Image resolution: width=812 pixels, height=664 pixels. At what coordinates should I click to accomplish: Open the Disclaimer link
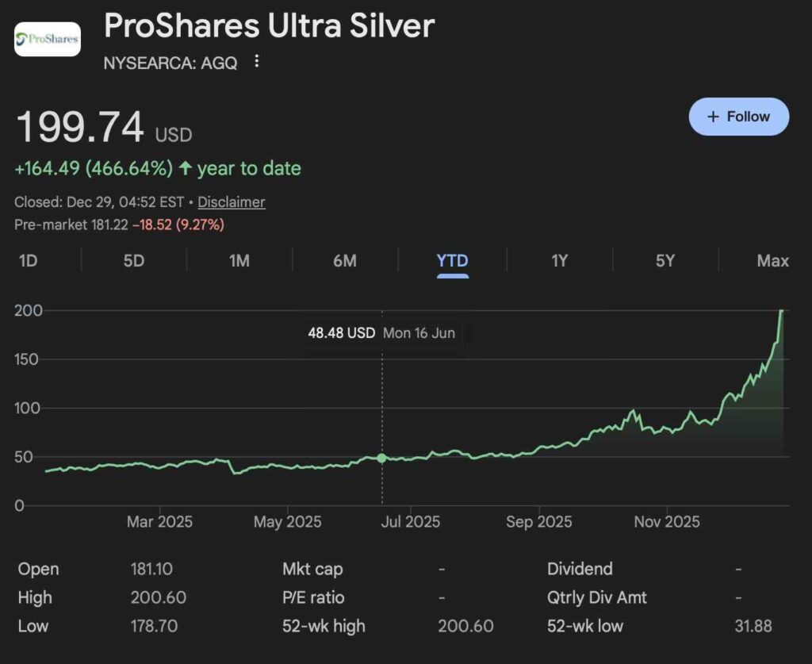tap(232, 202)
